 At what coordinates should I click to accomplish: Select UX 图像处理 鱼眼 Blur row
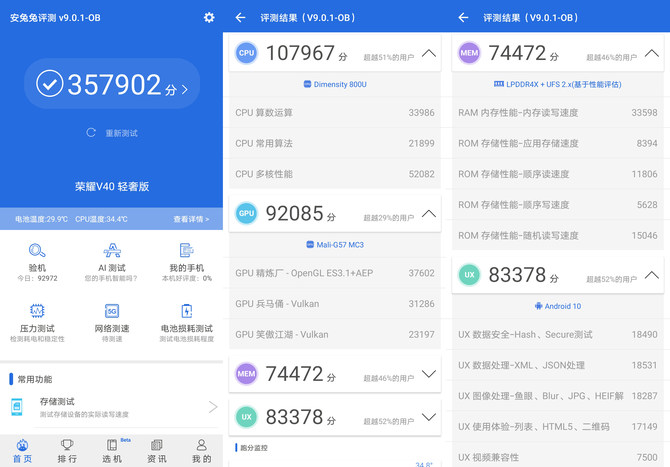pyautogui.click(x=558, y=396)
